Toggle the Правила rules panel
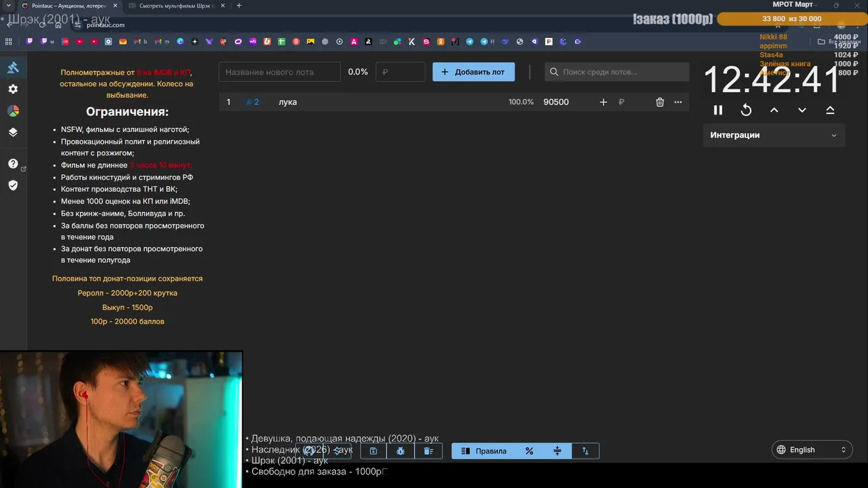868x488 pixels. [484, 451]
